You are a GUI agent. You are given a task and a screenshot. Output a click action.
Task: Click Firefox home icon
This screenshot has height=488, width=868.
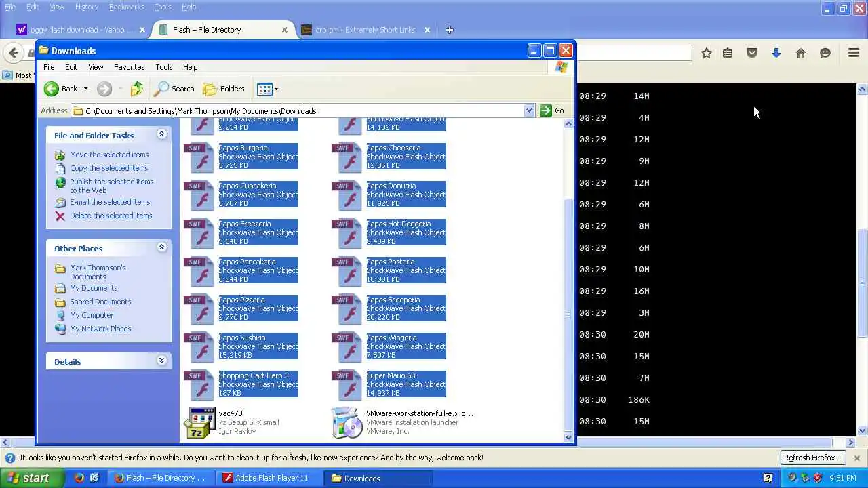tap(801, 53)
